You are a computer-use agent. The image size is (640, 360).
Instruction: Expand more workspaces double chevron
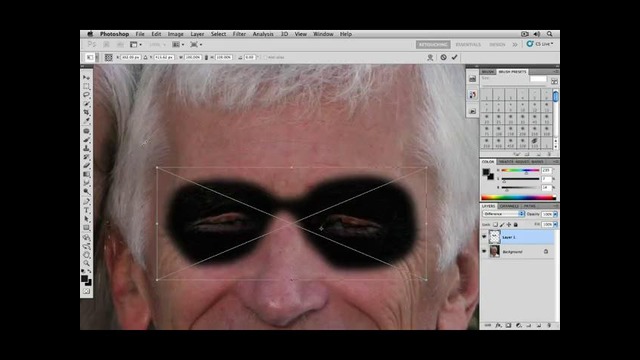(515, 44)
